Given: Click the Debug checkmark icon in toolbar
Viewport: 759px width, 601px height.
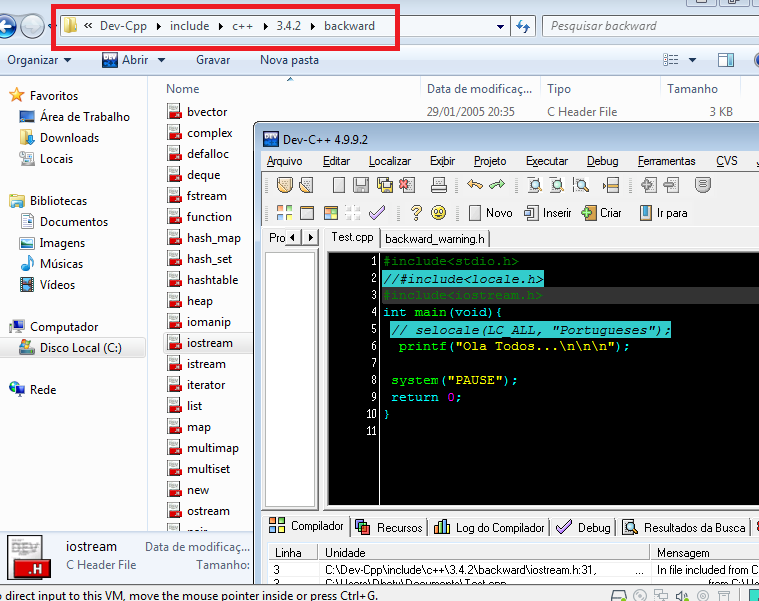Looking at the screenshot, I should (x=377, y=213).
